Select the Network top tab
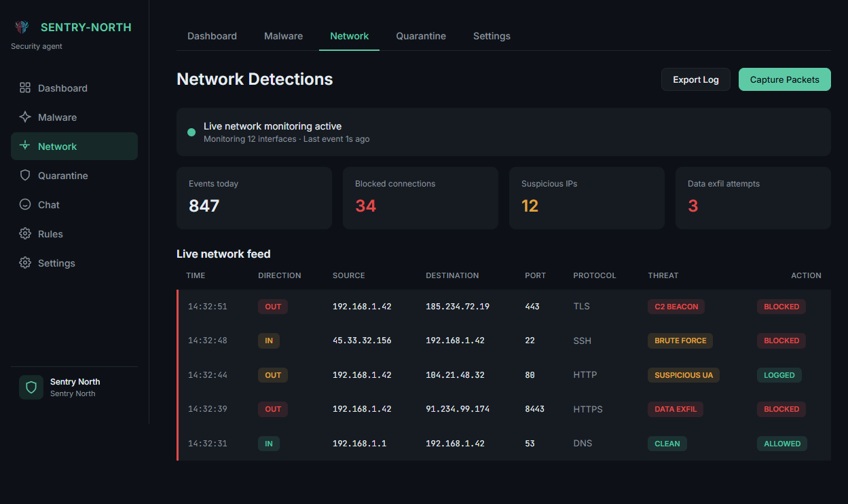 349,36
